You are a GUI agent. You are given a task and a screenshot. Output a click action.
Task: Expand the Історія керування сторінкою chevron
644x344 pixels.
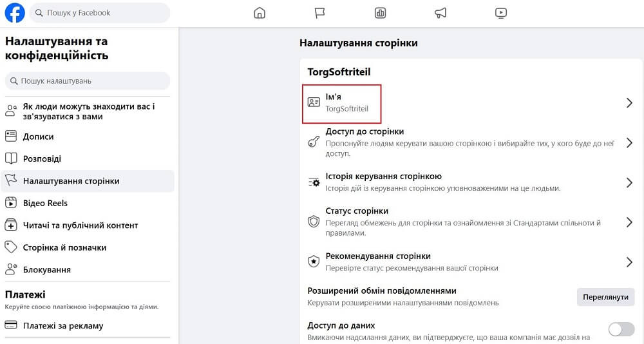pyautogui.click(x=629, y=183)
